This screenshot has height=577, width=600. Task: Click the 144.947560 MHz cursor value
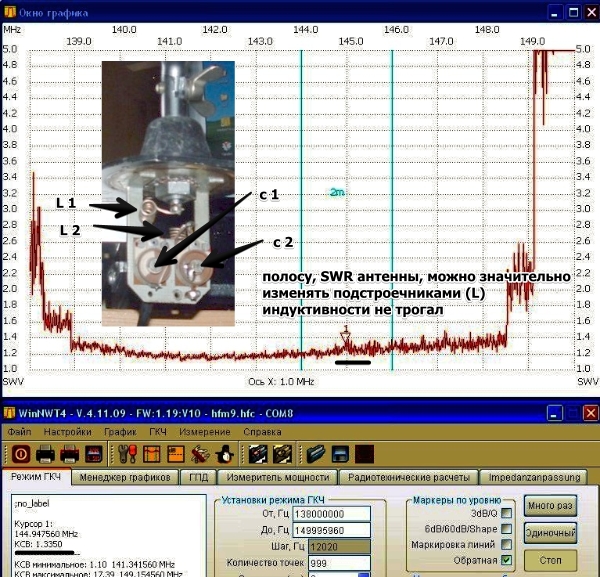click(46, 534)
